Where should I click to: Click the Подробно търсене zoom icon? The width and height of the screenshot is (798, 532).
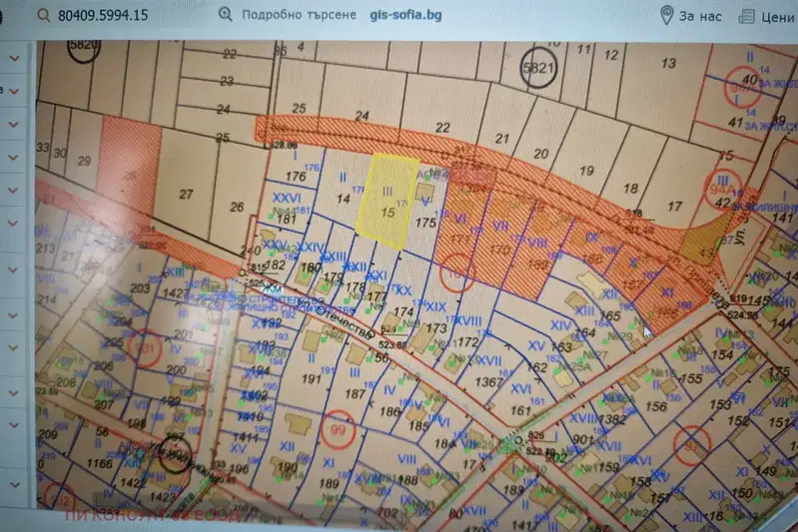(x=226, y=14)
